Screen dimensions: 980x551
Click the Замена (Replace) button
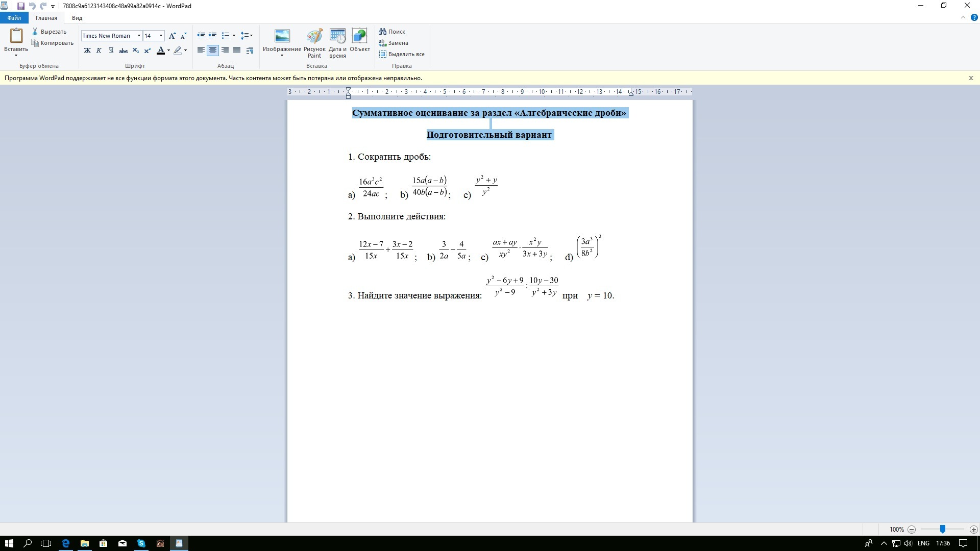(394, 43)
